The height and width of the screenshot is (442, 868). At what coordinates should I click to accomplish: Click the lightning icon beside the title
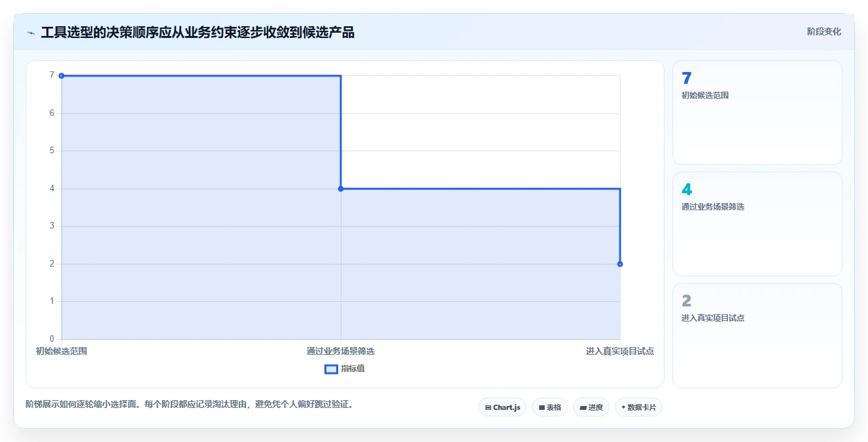pos(31,33)
